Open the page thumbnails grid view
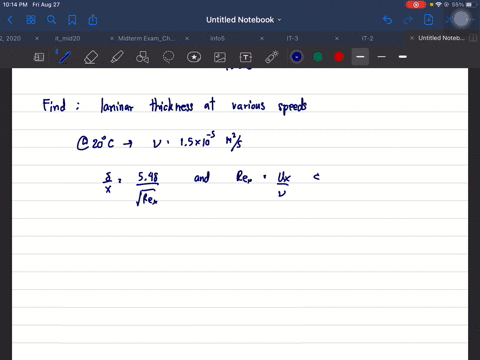The width and height of the screenshot is (480, 360). (31, 20)
